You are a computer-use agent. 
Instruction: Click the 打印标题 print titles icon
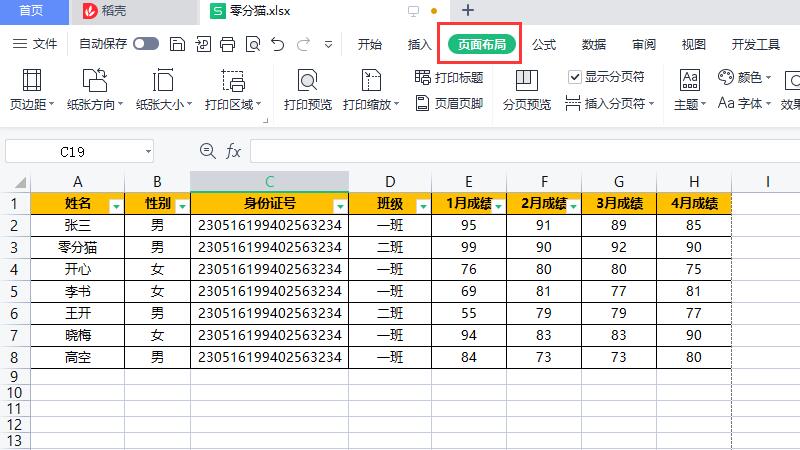(x=448, y=77)
